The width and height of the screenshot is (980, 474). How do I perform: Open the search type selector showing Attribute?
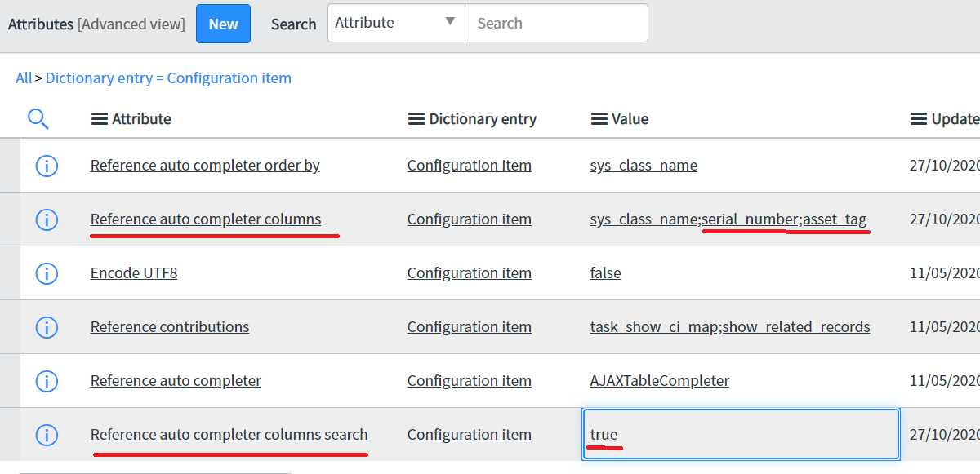click(395, 23)
